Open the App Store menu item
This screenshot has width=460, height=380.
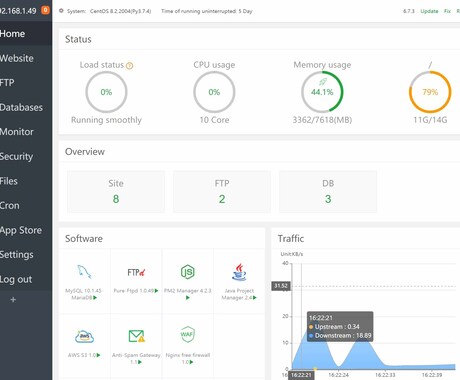tap(26, 230)
